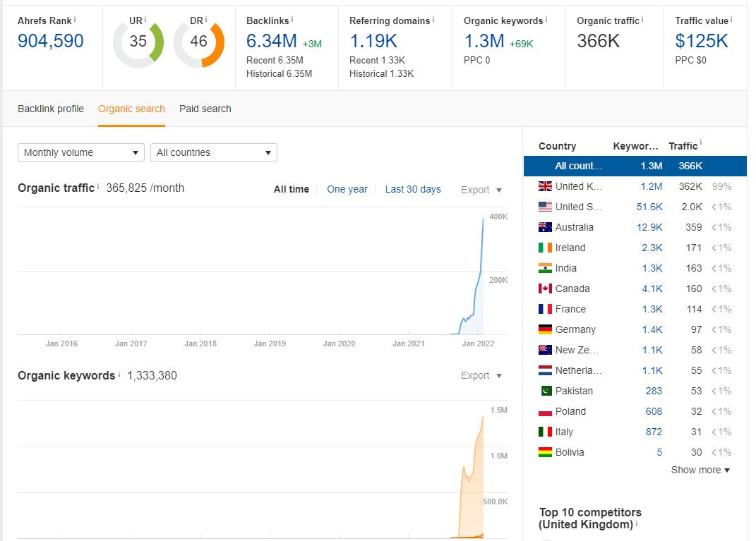
Task: Click the '365,825 /month' traffic value
Action: pyautogui.click(x=145, y=188)
